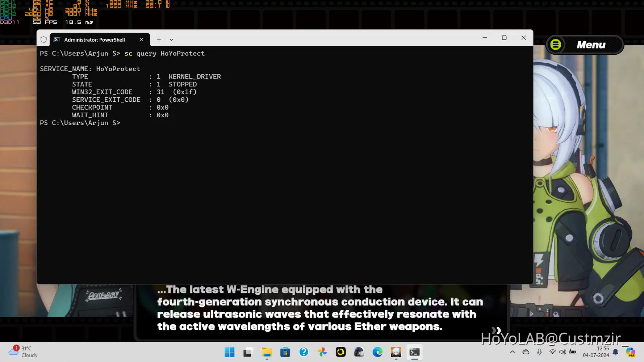Image resolution: width=644 pixels, height=362 pixels.
Task: Open a new PowerShell tab
Action: click(159, 40)
